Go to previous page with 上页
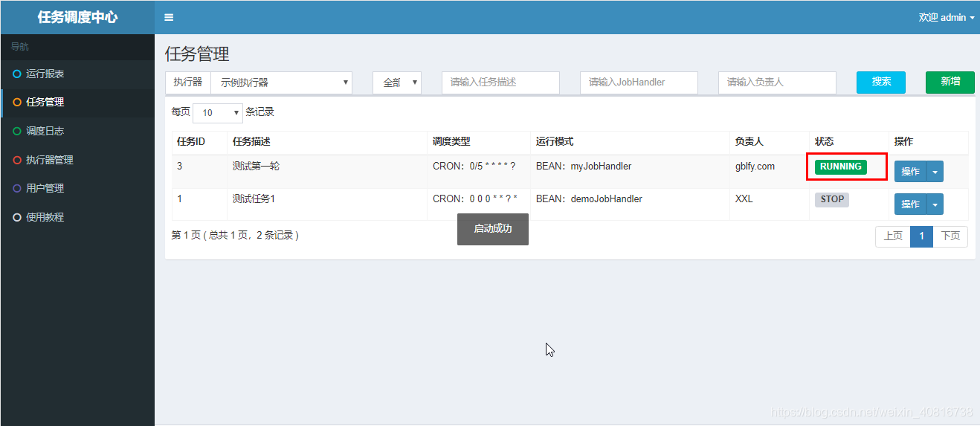Screen dimensions: 980x426 [893, 236]
